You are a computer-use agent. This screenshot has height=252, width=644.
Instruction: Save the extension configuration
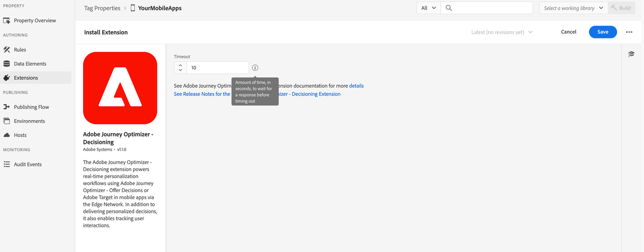coord(603,32)
